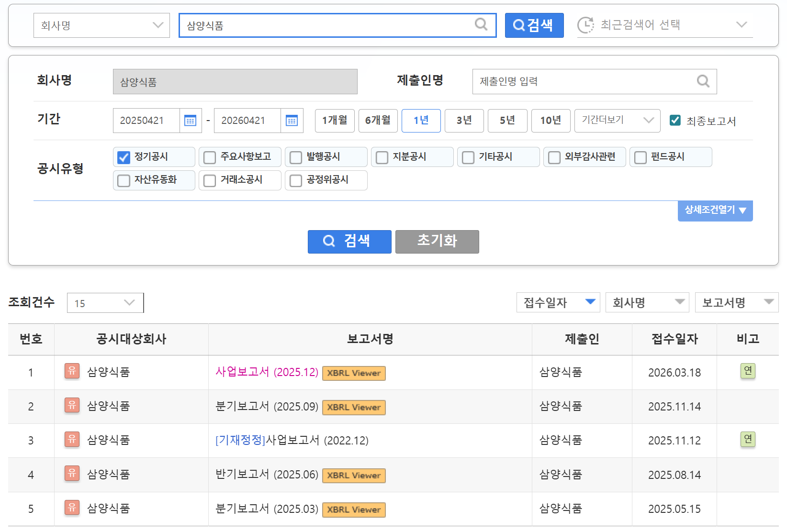Screen dimensions: 787x532
Task: Open XBRL Viewer for 분기보고서 (2025.03)
Action: click(x=354, y=510)
